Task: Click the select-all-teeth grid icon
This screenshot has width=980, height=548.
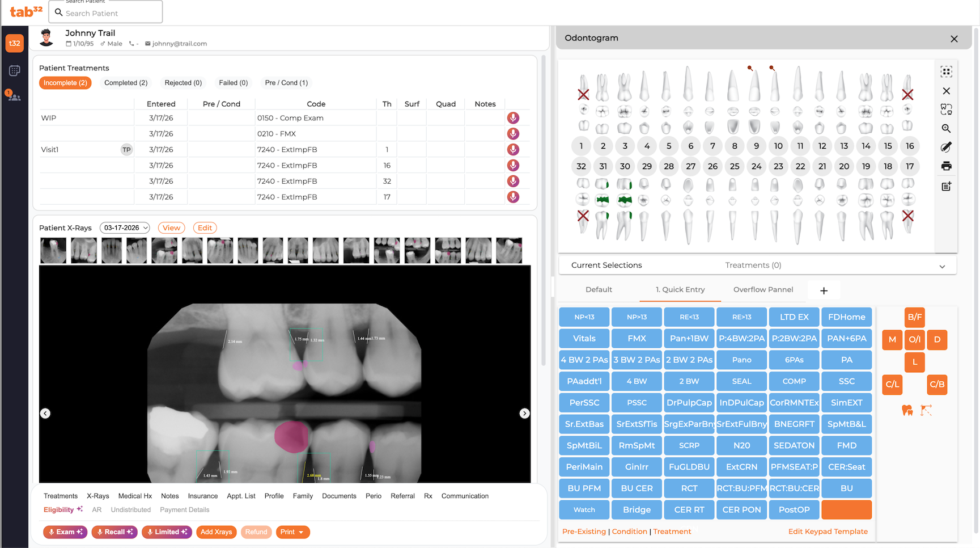Action: (x=946, y=71)
